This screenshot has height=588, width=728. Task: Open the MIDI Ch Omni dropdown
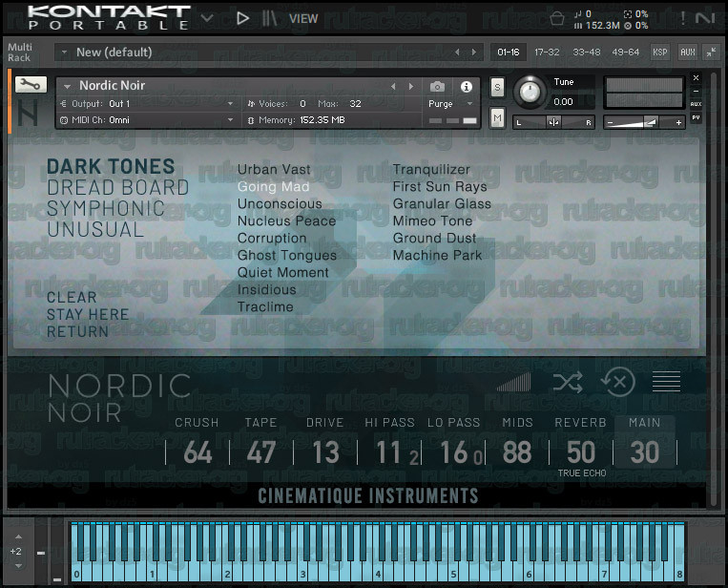[148, 120]
